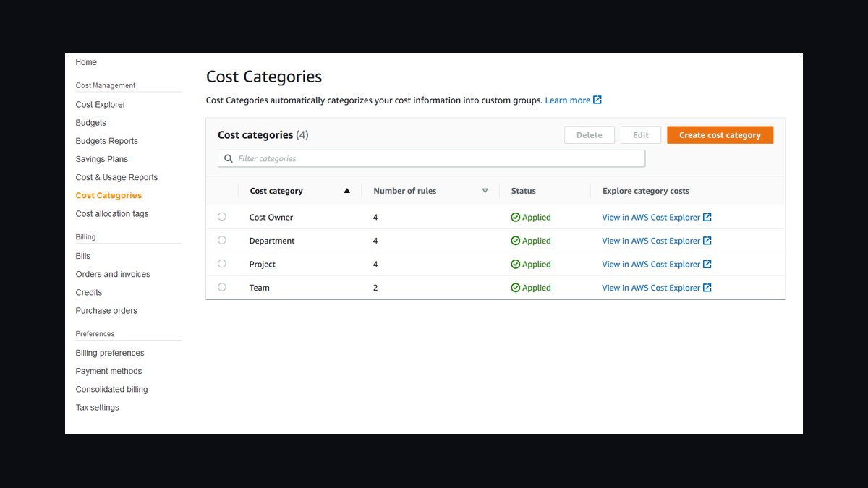Open Cost allocation tags page
The height and width of the screenshot is (488, 868).
click(x=112, y=214)
